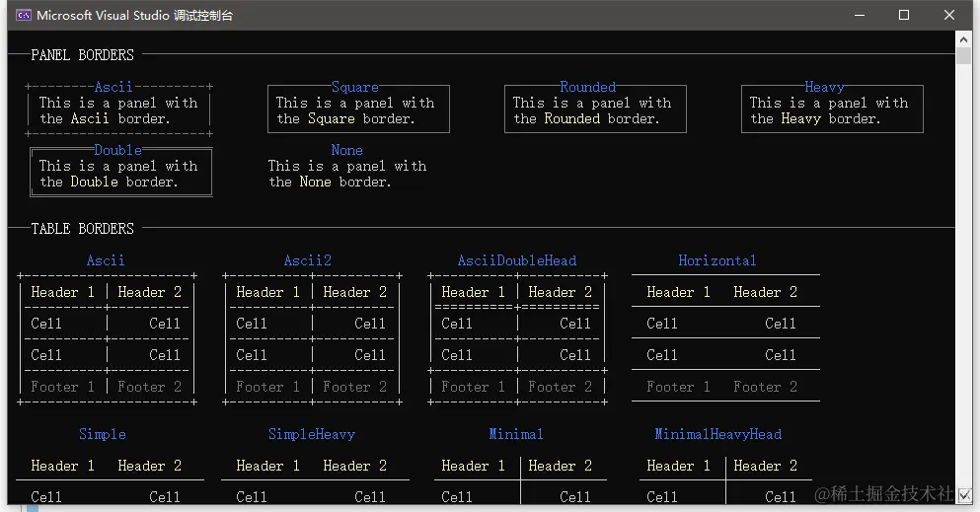The image size is (980, 512).
Task: Click the Ascii panel title under PANEL BORDERS
Action: click(113, 87)
